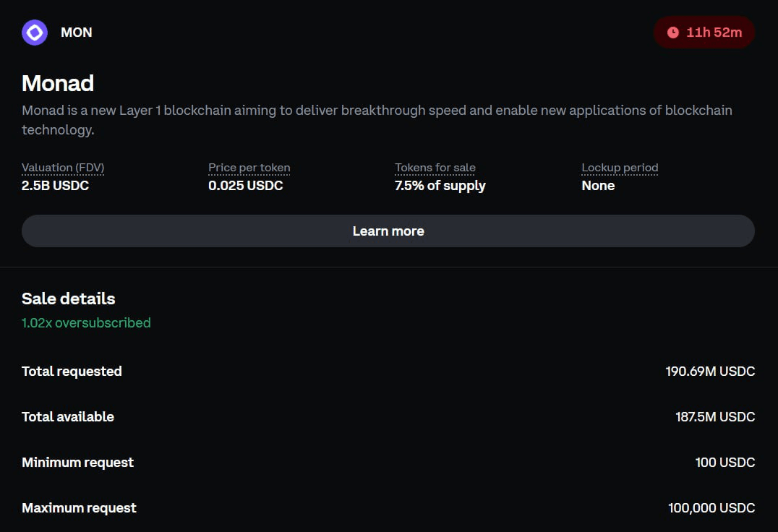Screen dimensions: 778x532
Task: Click the 190.69M USDC requested amount
Action: pyautogui.click(x=710, y=372)
